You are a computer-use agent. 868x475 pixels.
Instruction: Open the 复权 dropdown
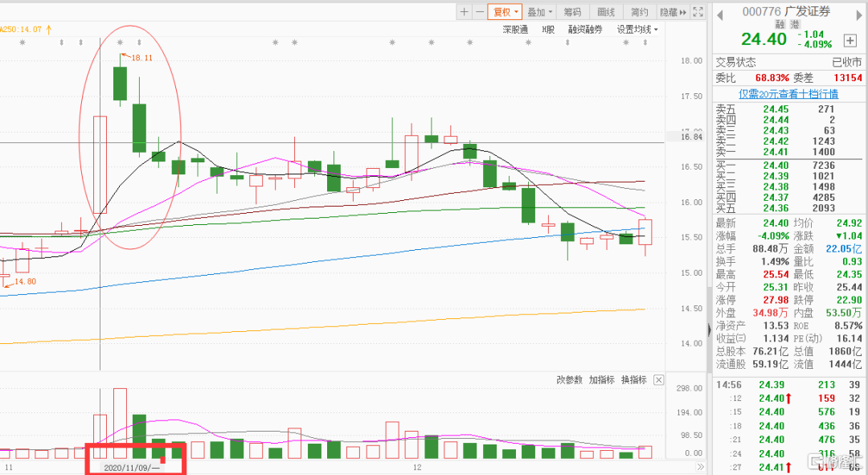[506, 12]
